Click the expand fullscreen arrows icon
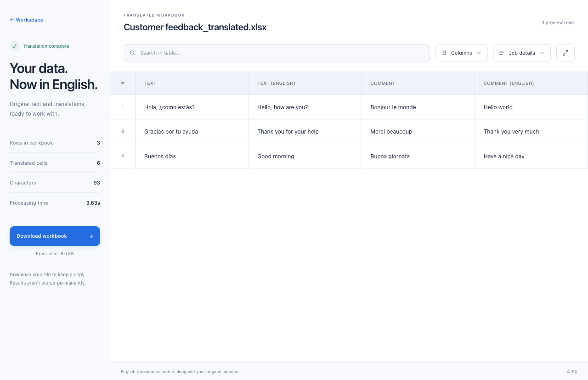Image resolution: width=588 pixels, height=380 pixels. (x=565, y=53)
